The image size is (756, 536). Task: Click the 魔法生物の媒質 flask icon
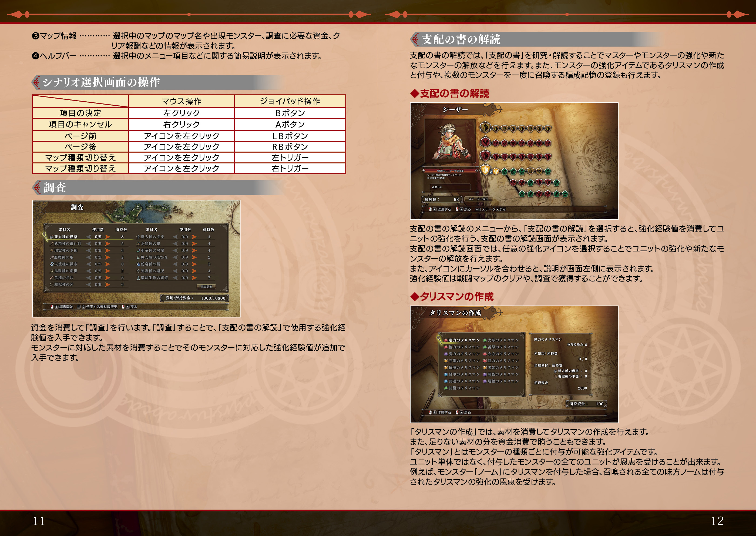[x=138, y=278]
